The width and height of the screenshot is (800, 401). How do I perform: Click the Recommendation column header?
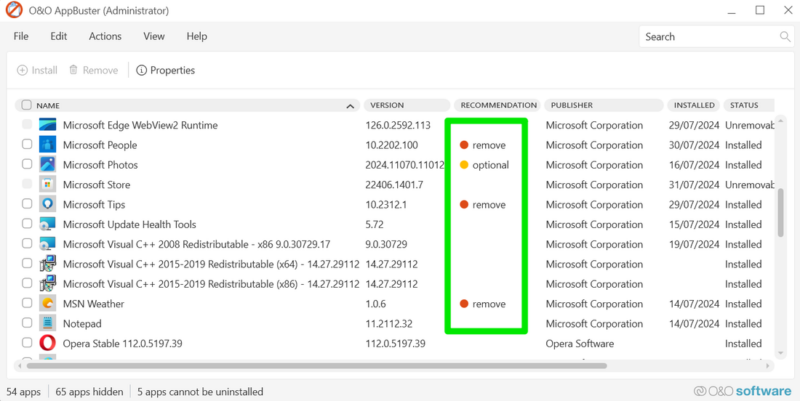point(498,105)
